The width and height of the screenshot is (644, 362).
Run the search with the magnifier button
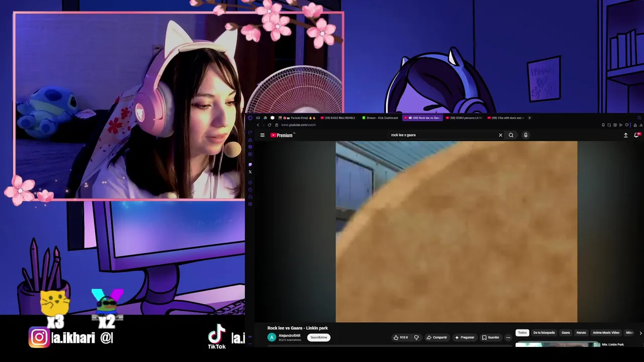(x=511, y=135)
